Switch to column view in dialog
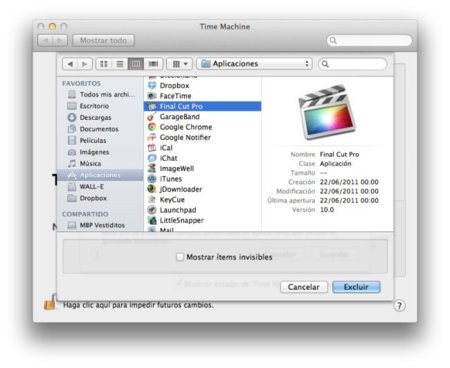Image resolution: width=450 pixels, height=368 pixels. (136, 64)
